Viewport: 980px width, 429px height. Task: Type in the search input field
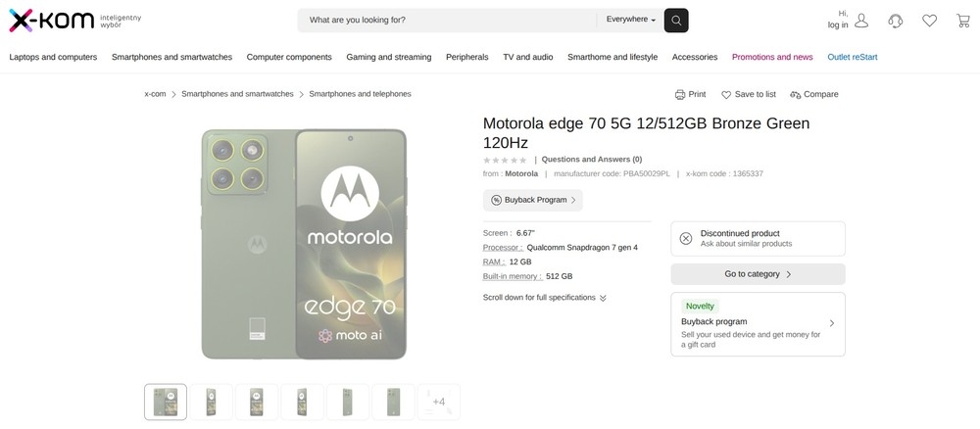tap(446, 20)
